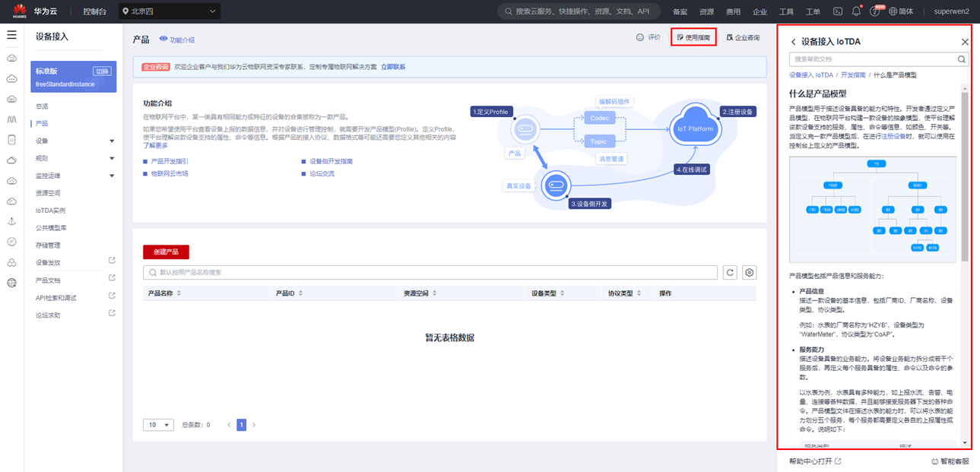
Task: Go to next page arrow in pagination
Action: (254, 425)
